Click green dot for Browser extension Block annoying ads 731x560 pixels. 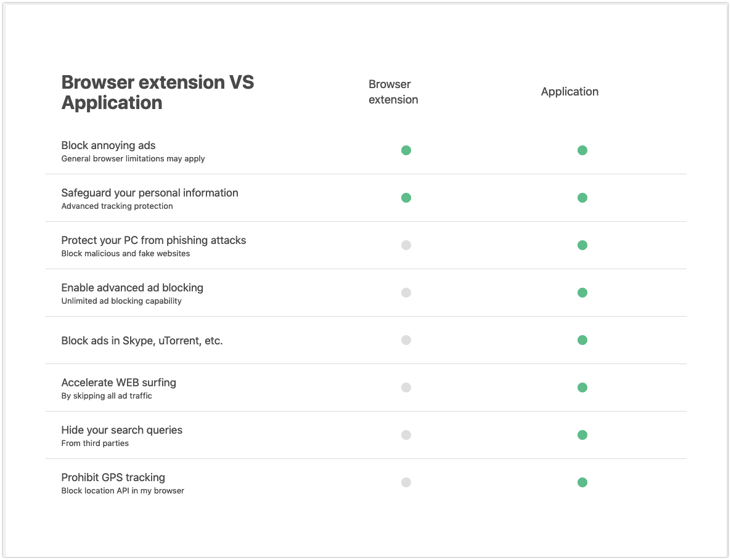coord(406,150)
